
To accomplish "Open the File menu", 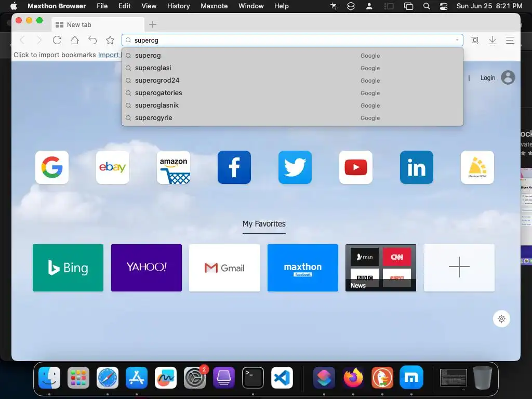I will (x=102, y=6).
